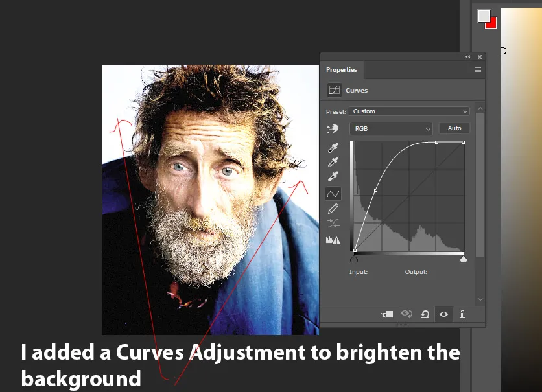Click the histogram warning recalculate icon
The image size is (542, 392).
pyautogui.click(x=333, y=240)
